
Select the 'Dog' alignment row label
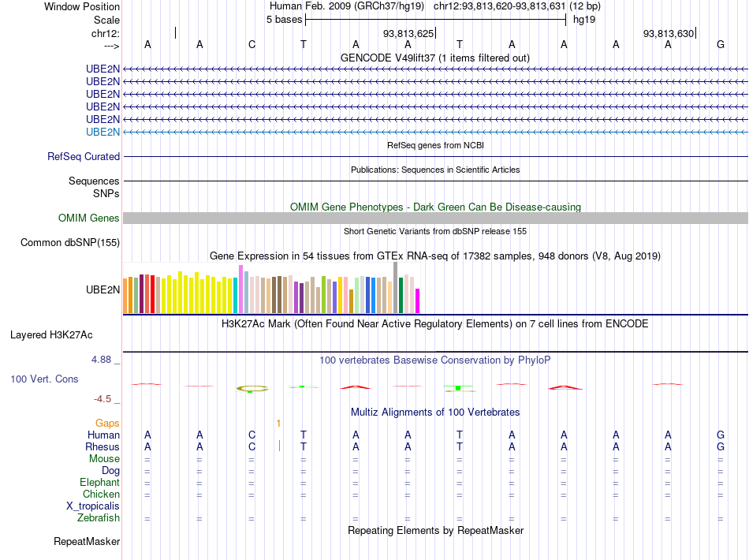pos(110,471)
